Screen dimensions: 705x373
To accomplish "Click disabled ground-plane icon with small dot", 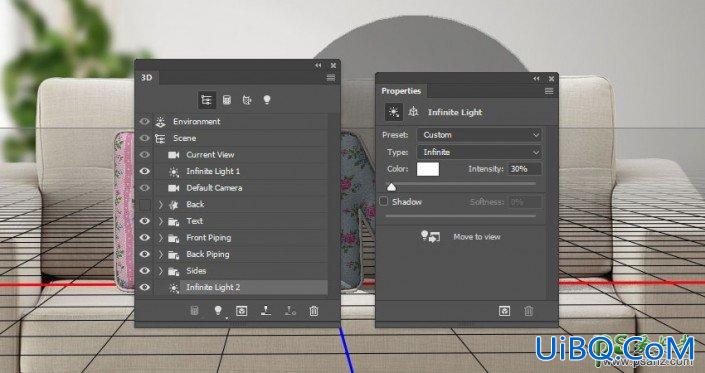I will [x=290, y=311].
